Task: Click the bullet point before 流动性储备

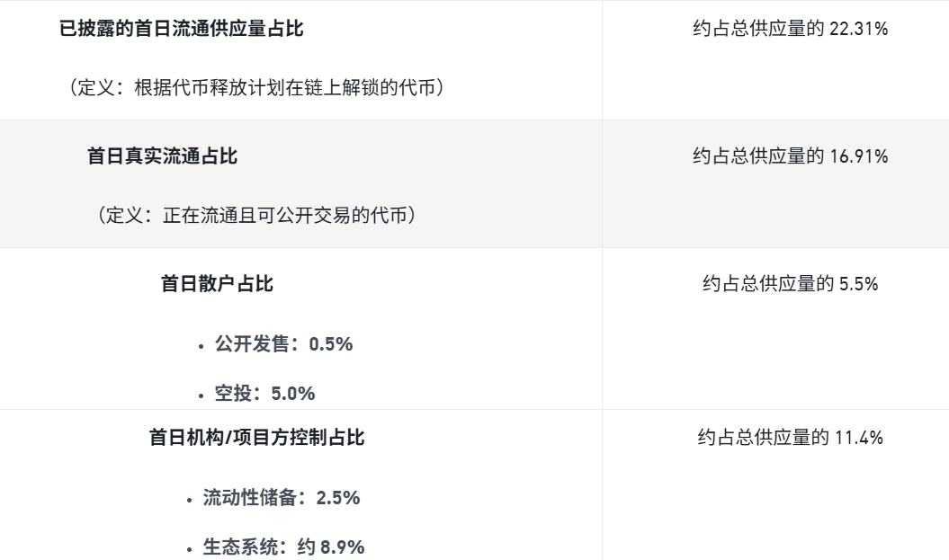Action: 188,500
